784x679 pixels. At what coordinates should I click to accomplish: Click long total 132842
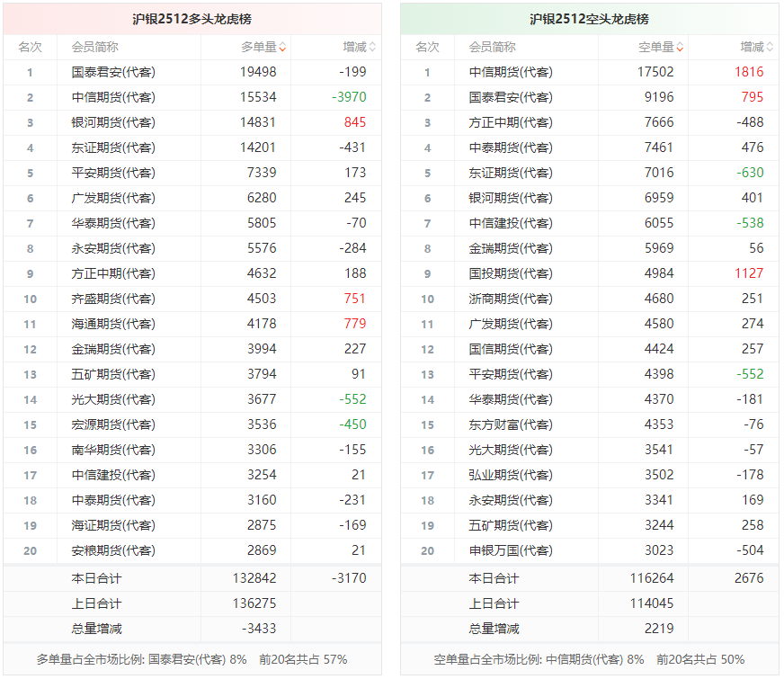click(254, 578)
